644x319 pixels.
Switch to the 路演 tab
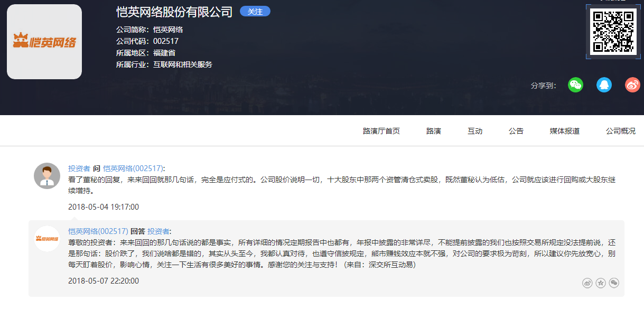433,131
